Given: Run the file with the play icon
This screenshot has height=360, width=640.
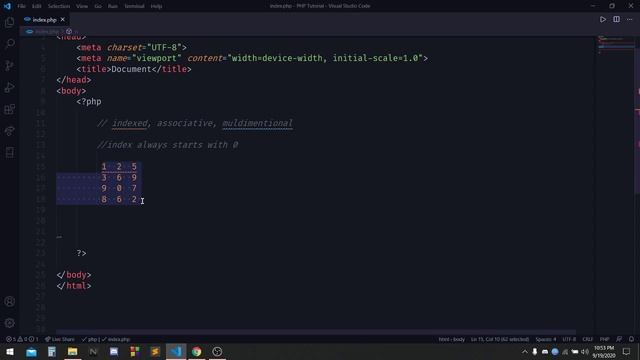Looking at the screenshot, I should (x=602, y=19).
